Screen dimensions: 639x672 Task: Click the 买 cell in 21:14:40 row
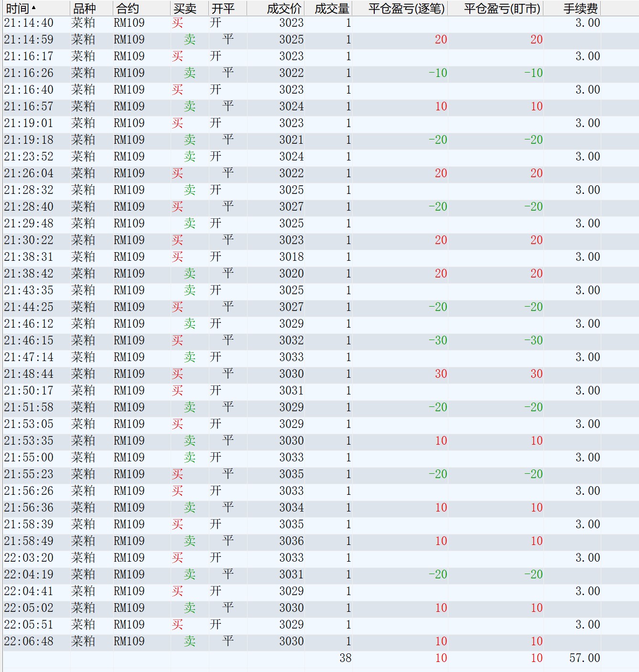point(178,23)
